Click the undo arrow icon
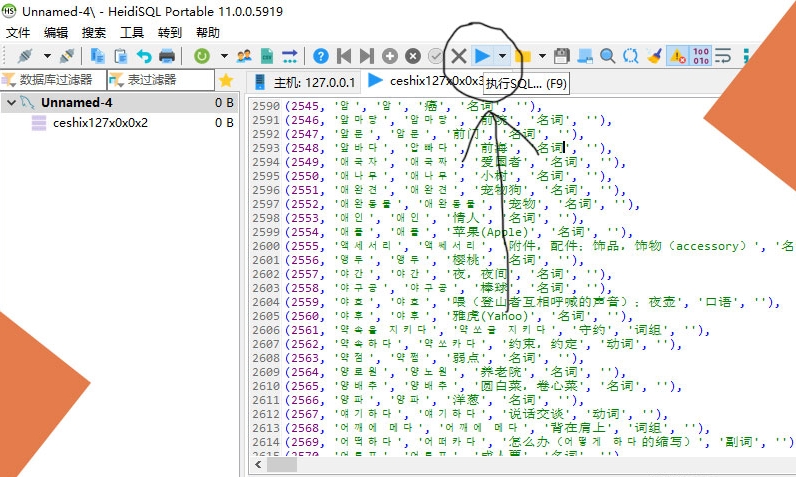The width and height of the screenshot is (796, 477). pyautogui.click(x=144, y=56)
